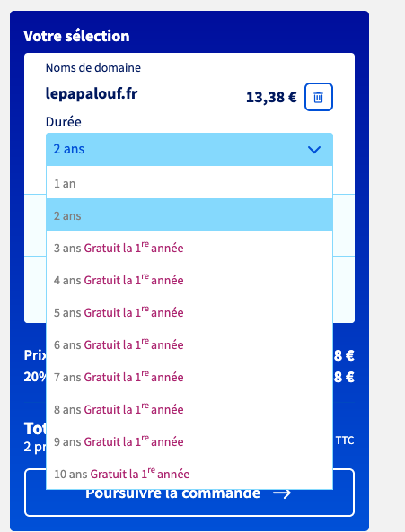The width and height of the screenshot is (405, 532).
Task: Collapse the Durée dropdown chevron
Action: pos(314,149)
